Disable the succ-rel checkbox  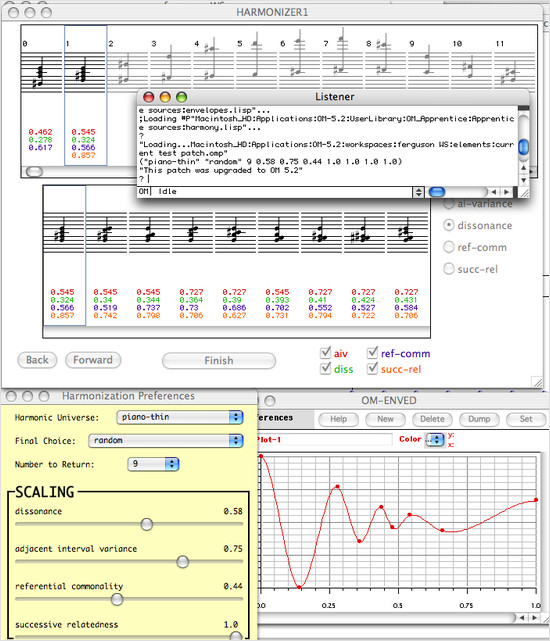[372, 368]
